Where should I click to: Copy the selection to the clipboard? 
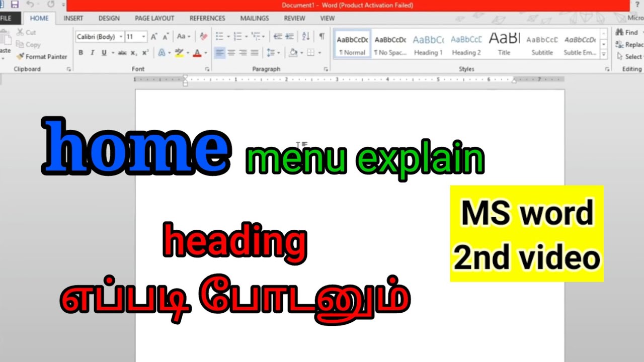tap(28, 45)
